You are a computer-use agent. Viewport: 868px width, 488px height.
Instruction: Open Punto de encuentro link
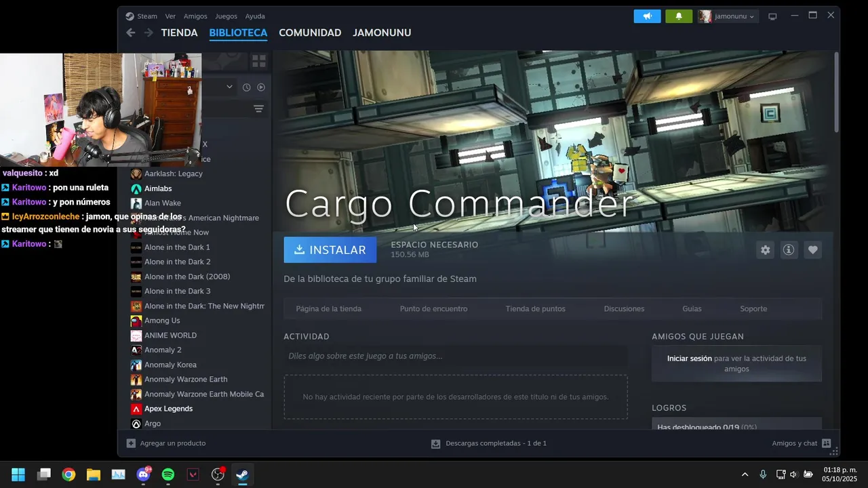433,309
